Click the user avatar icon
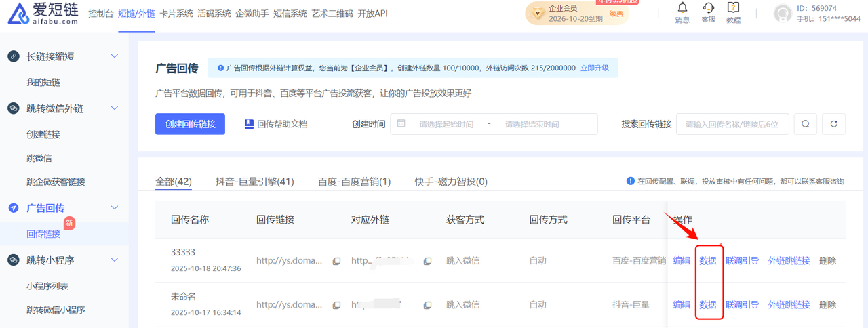 tap(783, 14)
